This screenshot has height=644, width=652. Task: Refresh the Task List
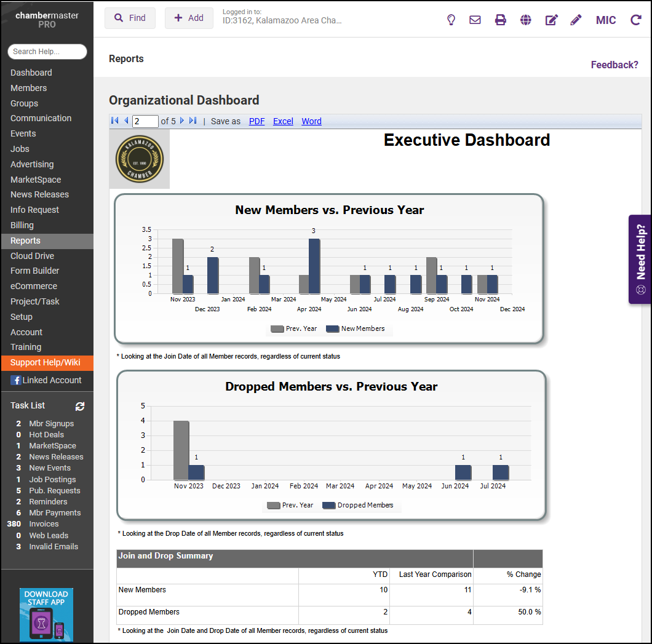click(80, 406)
